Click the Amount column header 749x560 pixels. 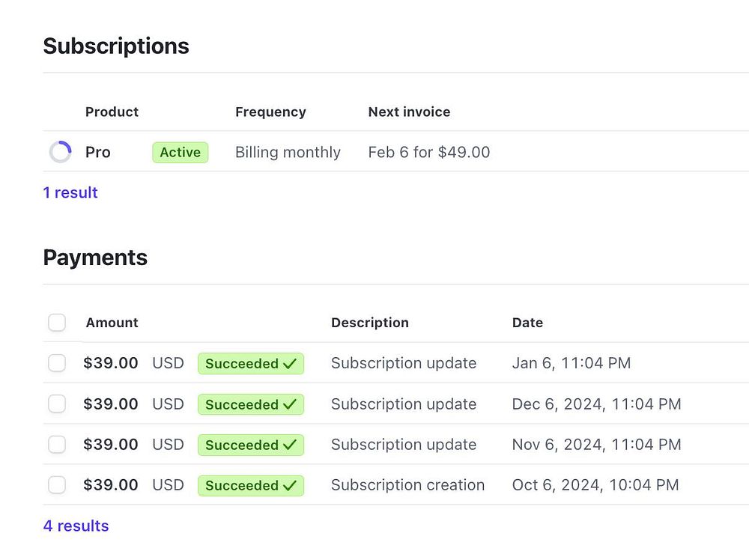pos(112,323)
